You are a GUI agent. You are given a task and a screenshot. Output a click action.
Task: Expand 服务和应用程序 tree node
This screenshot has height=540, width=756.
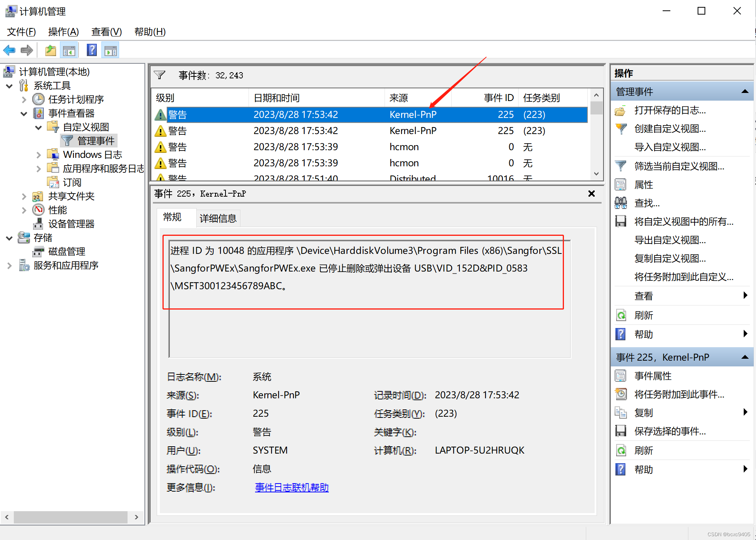tap(10, 265)
